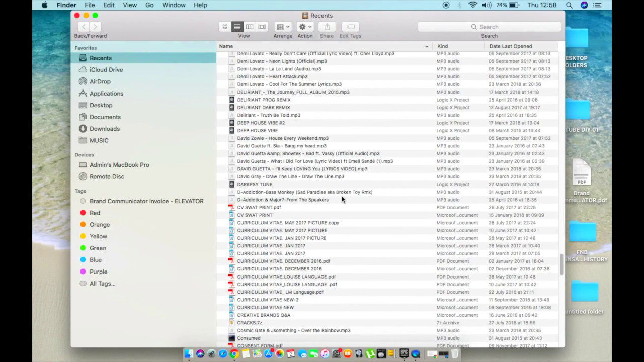Go forward with the Forward arrow
Screen dimensions: 644x362
(x=95, y=27)
